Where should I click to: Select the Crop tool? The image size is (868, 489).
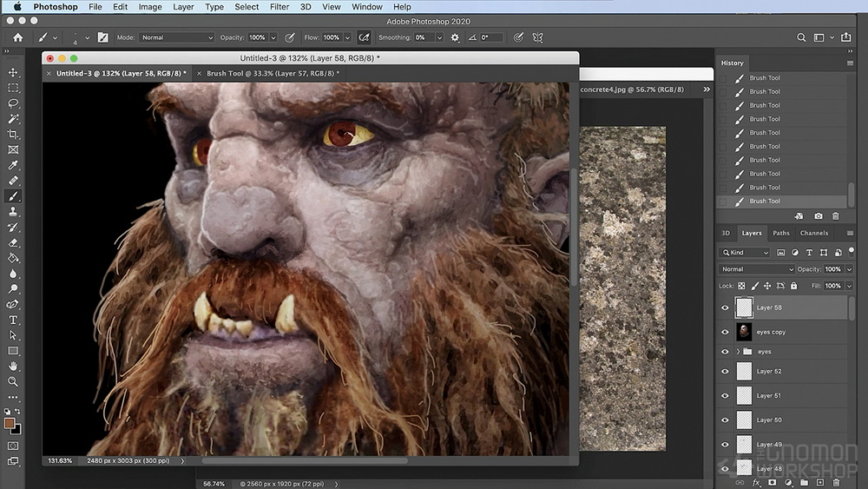click(13, 135)
